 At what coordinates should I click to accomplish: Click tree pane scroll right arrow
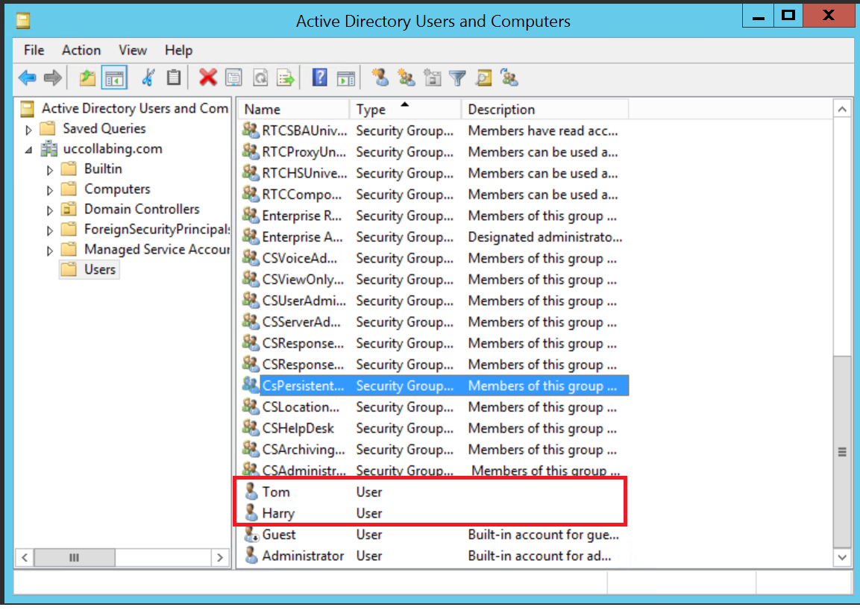[x=220, y=557]
